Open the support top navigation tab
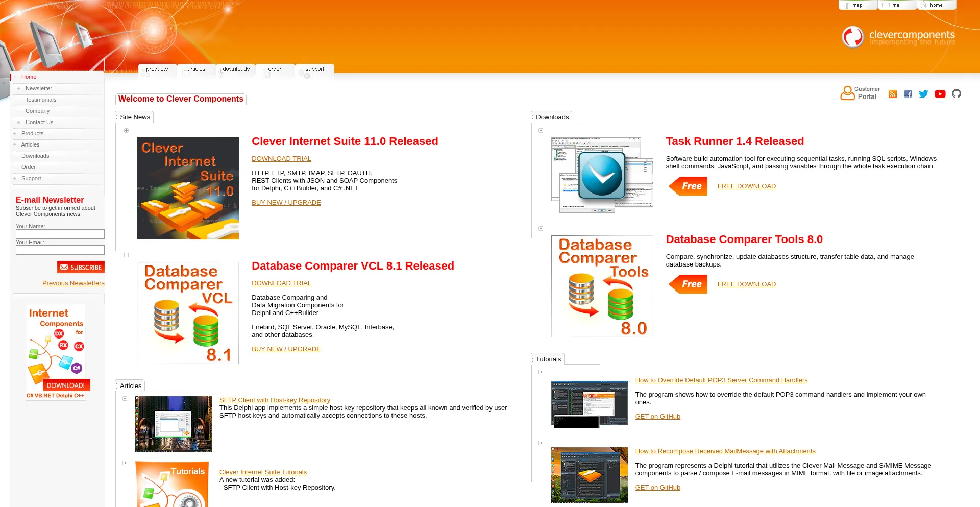Image resolution: width=980 pixels, height=507 pixels. tap(314, 69)
